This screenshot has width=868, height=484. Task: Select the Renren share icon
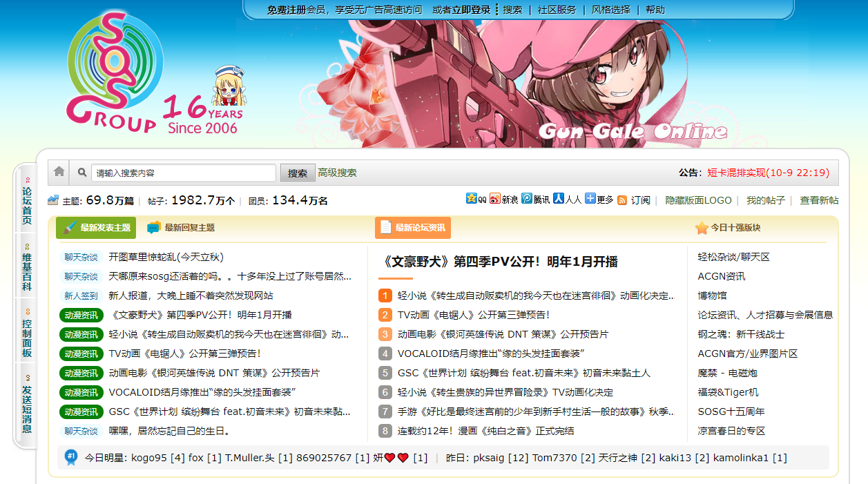tap(559, 199)
